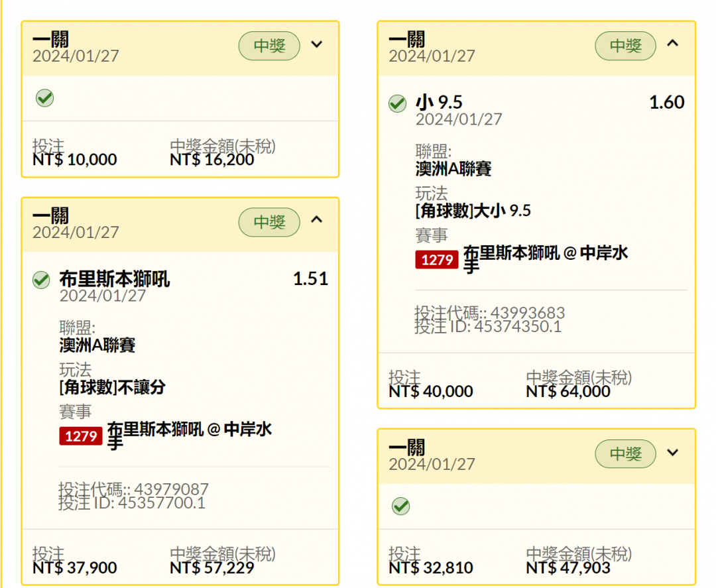Click green check icon beside 布里斯本獅吼 1.51
The height and width of the screenshot is (588, 716).
(41, 280)
